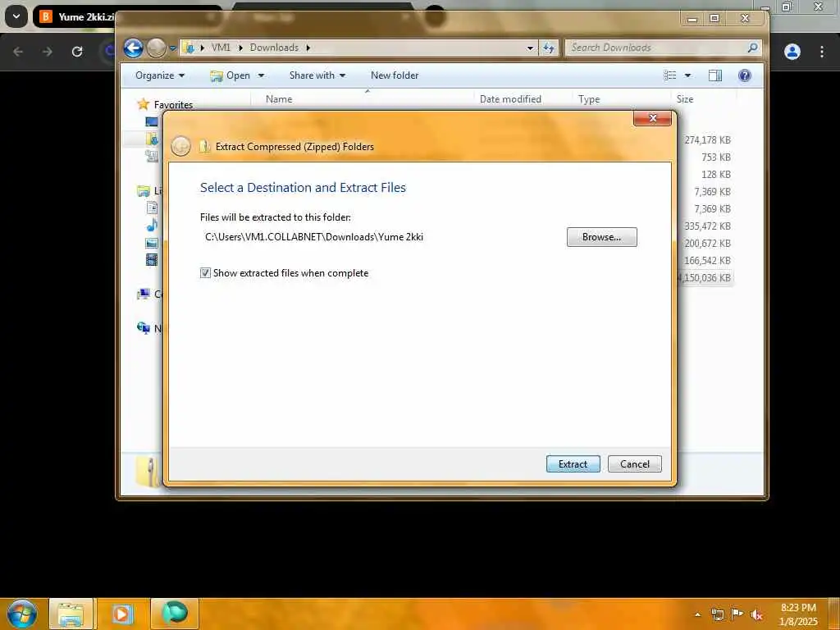Toggle the preview pane icon

click(x=715, y=75)
